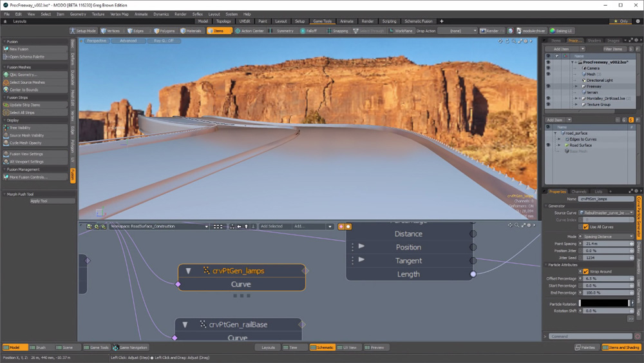Viewport: 644px width, 363px height.
Task: Uncheck the Use All Curves checkbox
Action: 585,227
